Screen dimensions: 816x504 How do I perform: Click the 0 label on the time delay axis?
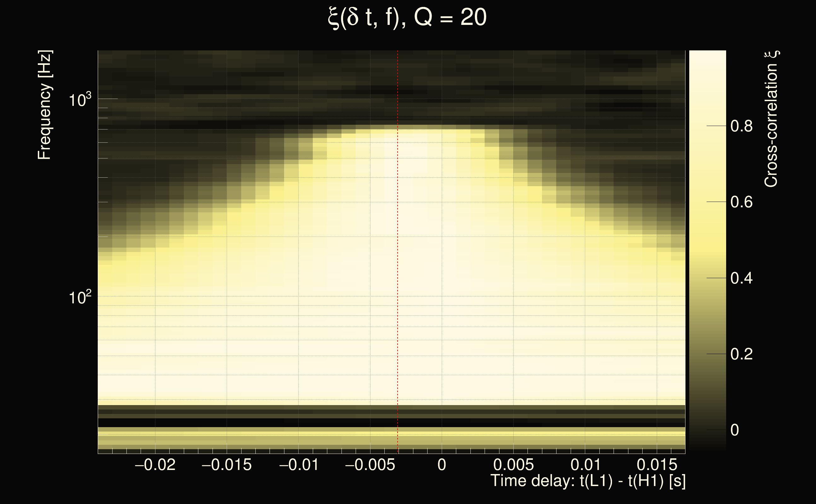pyautogui.click(x=442, y=465)
